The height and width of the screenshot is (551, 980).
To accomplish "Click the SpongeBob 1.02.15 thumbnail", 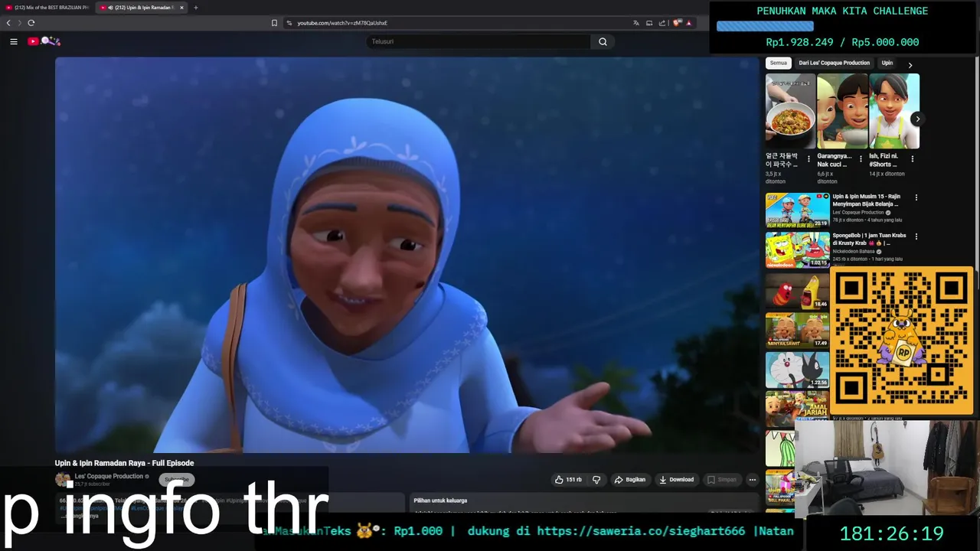I will tap(797, 249).
